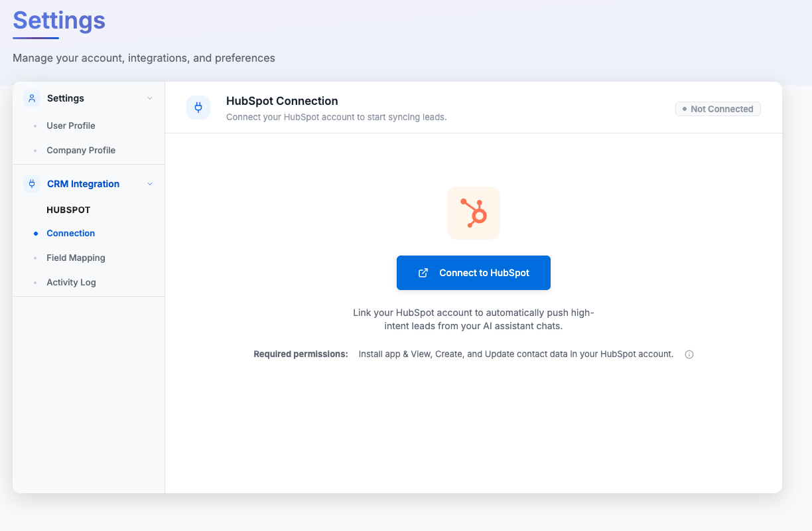Select the Connection menu item
This screenshot has width=812, height=531.
pyautogui.click(x=71, y=233)
